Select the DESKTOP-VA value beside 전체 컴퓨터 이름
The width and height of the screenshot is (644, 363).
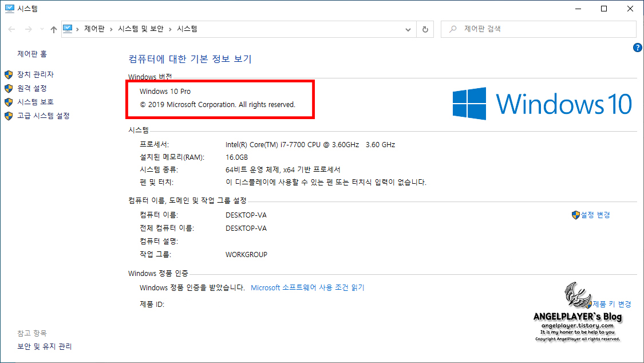246,228
